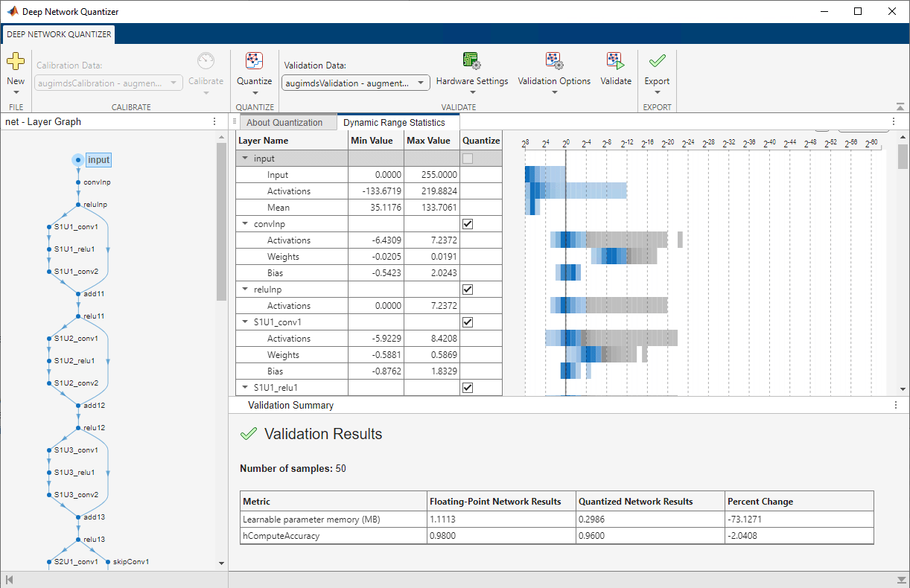Screen dimensions: 910x588
Task: Select the Dynamic Range Statistics tab
Action: pos(394,123)
